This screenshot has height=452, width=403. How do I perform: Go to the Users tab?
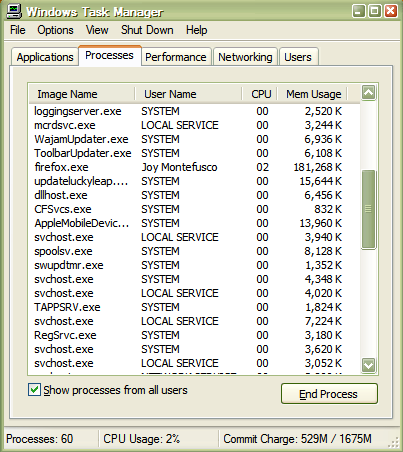298,57
